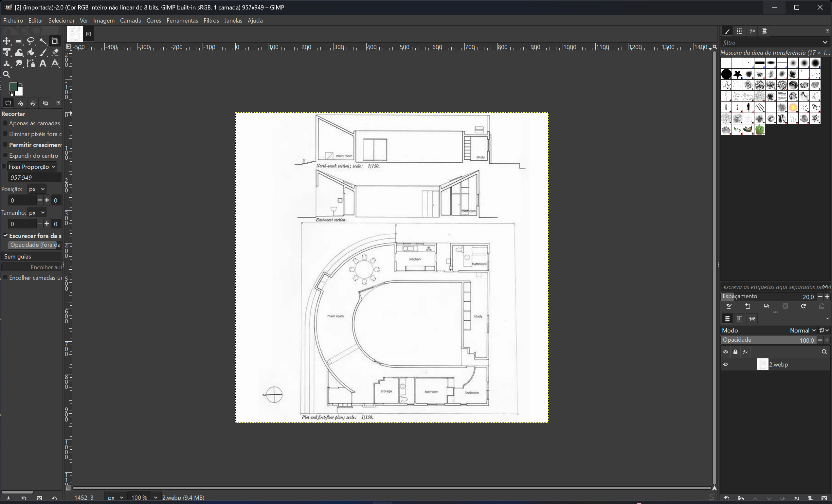Expand the 'Sem guias' guides dropdown
Viewport: 832px width, 504px height.
pyautogui.click(x=31, y=257)
